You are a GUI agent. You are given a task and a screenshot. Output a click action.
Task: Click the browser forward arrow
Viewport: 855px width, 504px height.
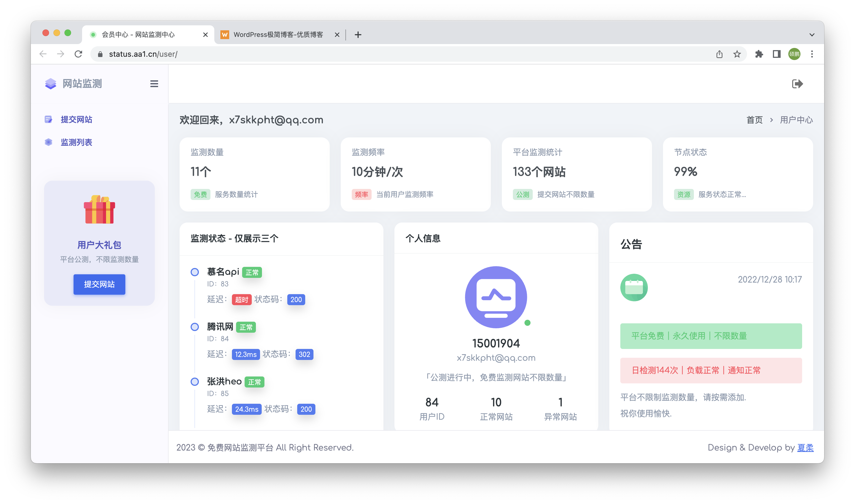61,54
